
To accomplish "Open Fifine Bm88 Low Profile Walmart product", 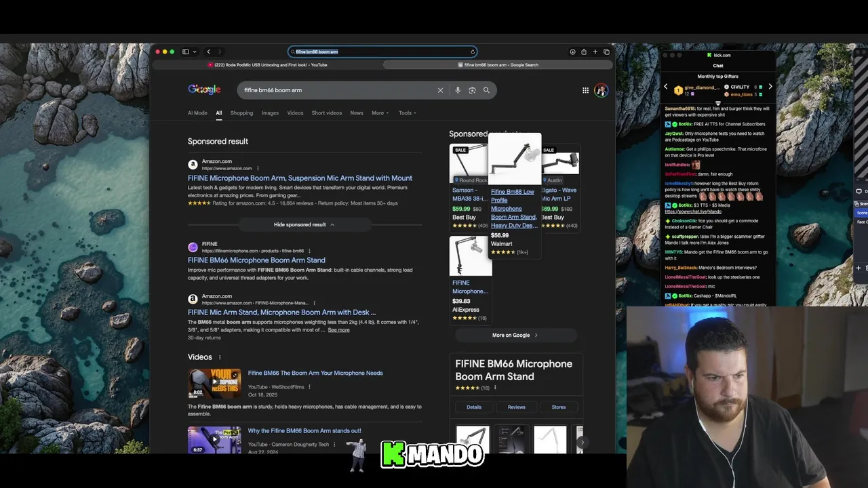I will [x=514, y=197].
